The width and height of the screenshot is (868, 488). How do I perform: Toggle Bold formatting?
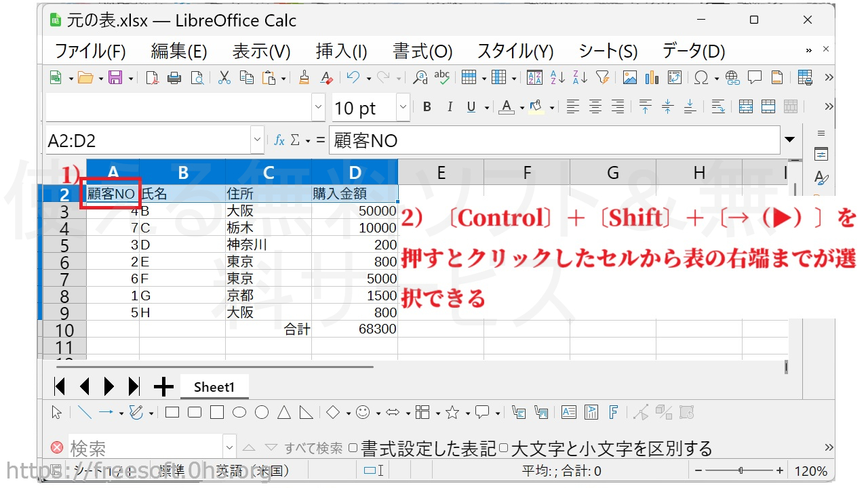click(x=427, y=107)
